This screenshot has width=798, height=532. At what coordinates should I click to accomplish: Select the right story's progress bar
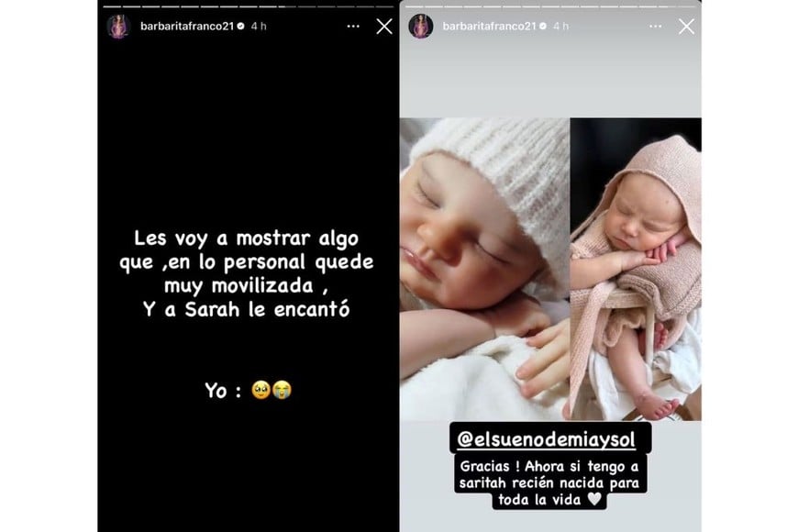pyautogui.click(x=550, y=6)
